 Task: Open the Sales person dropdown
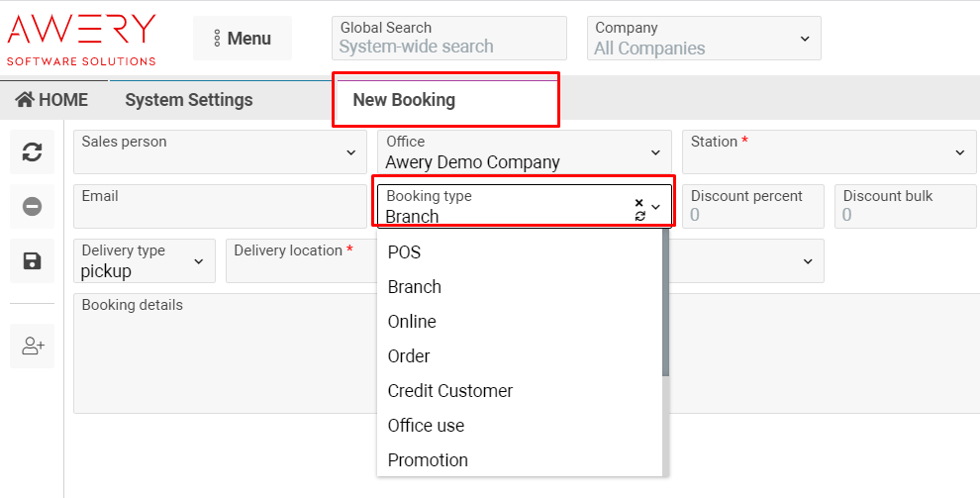[x=219, y=151]
